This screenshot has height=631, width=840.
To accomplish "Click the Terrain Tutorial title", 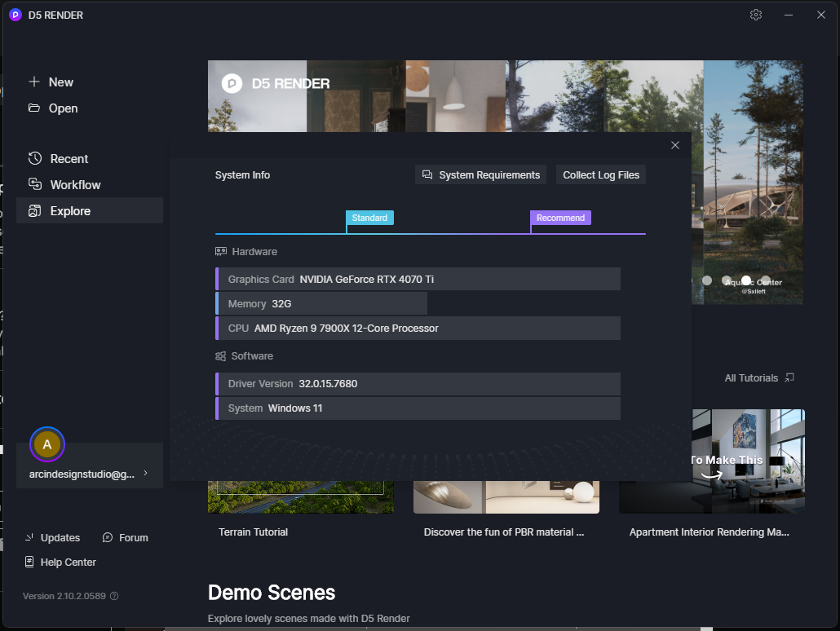I will tap(254, 532).
